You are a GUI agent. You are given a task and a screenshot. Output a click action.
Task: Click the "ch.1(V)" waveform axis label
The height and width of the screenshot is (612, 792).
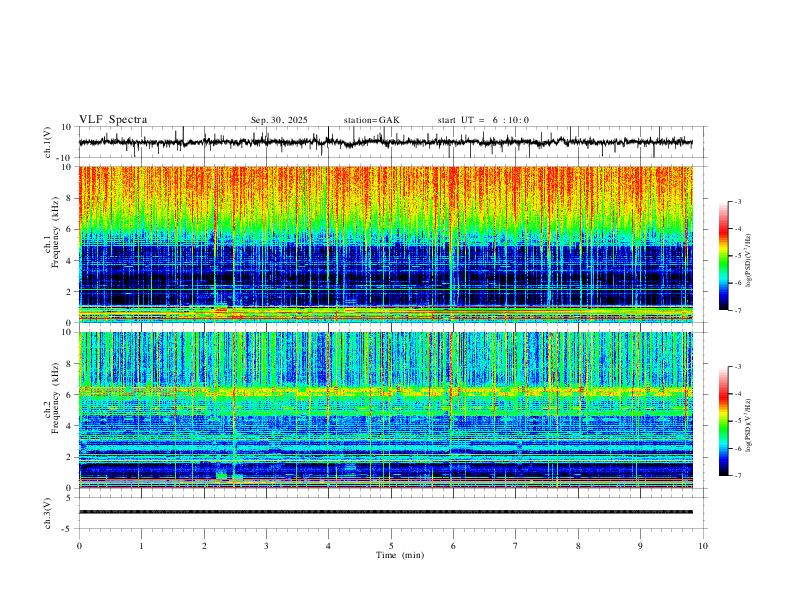click(48, 142)
